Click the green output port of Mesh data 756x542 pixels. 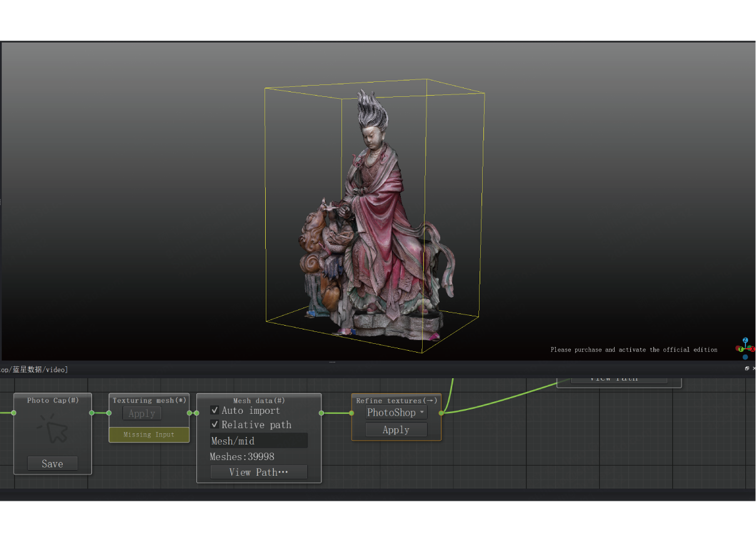click(323, 413)
